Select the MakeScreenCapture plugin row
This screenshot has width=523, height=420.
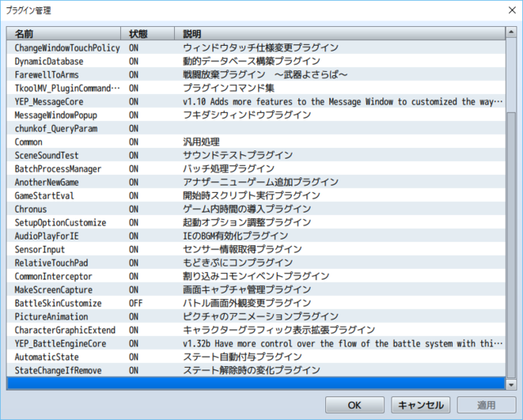click(x=256, y=290)
